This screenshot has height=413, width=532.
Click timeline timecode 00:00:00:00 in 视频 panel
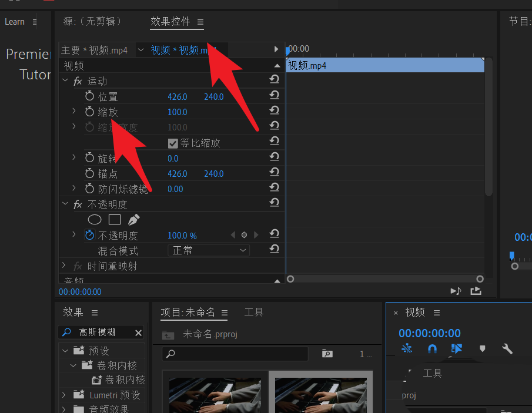(430, 333)
